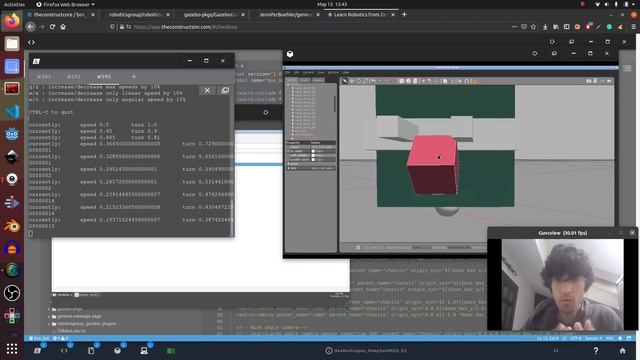The image size is (640, 360).
Task: Select the Gazebo rotate mode tool
Action: pyautogui.click(x=359, y=81)
